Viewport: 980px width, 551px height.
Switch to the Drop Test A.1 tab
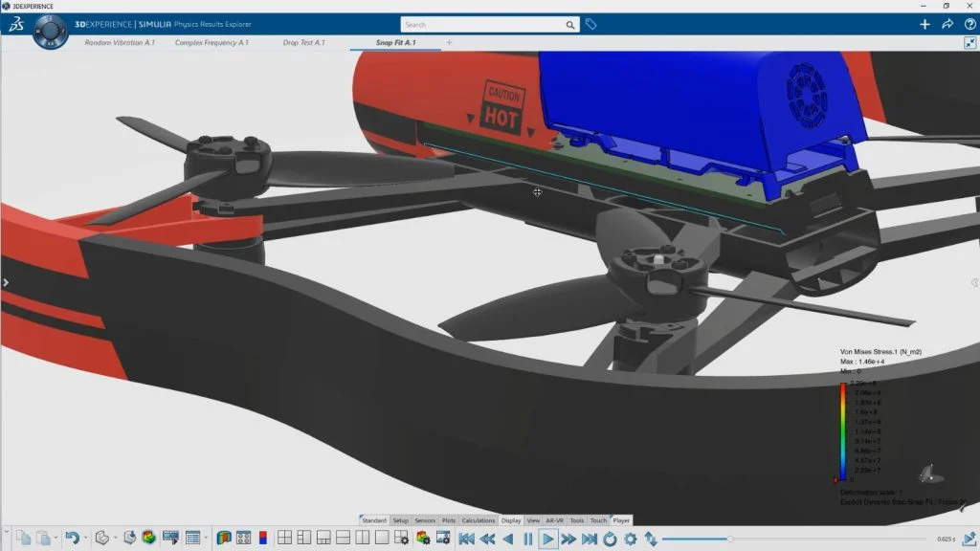[303, 43]
